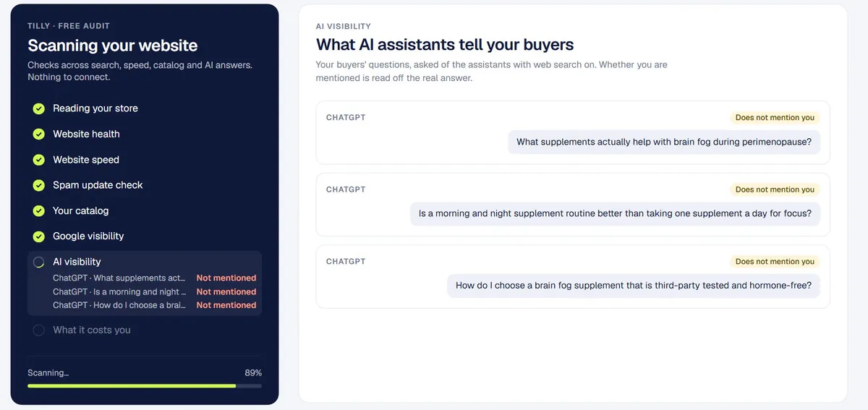The image size is (868, 410).
Task: Click the brain fog during perimenopause question bubble
Action: [664, 142]
